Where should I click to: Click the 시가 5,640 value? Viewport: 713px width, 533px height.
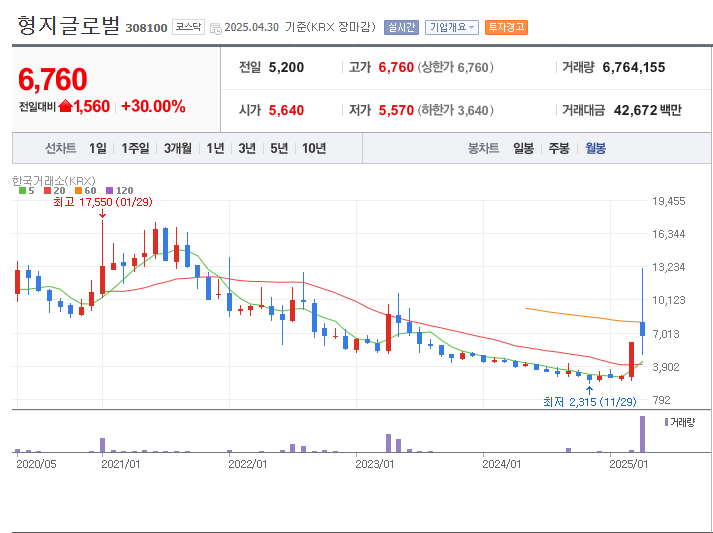[286, 110]
